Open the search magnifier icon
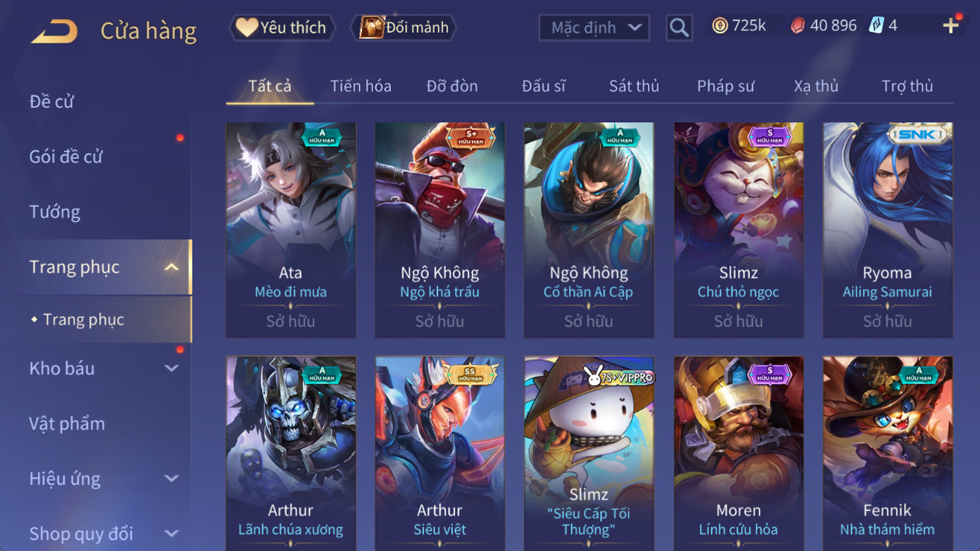Image resolution: width=980 pixels, height=551 pixels. tap(679, 28)
